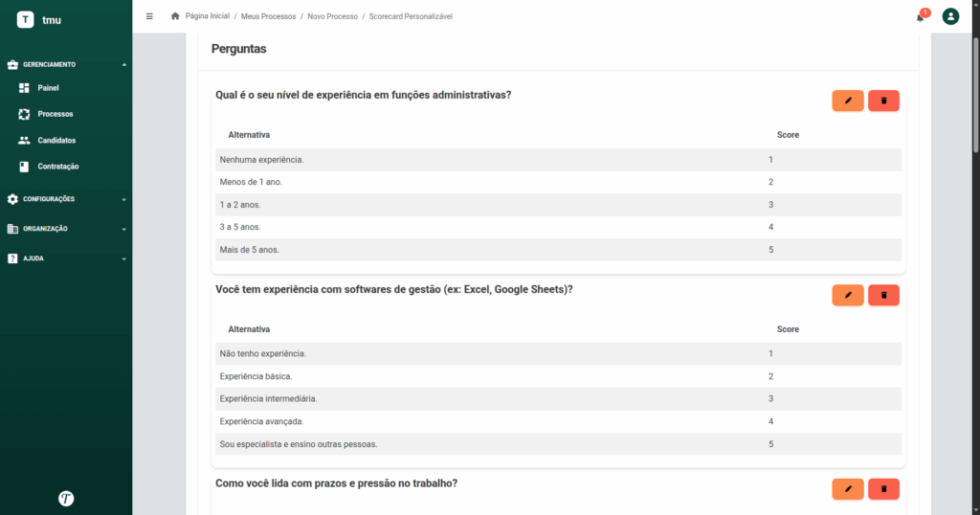Expand the Ajuda section
980x515 pixels.
pyautogui.click(x=66, y=258)
